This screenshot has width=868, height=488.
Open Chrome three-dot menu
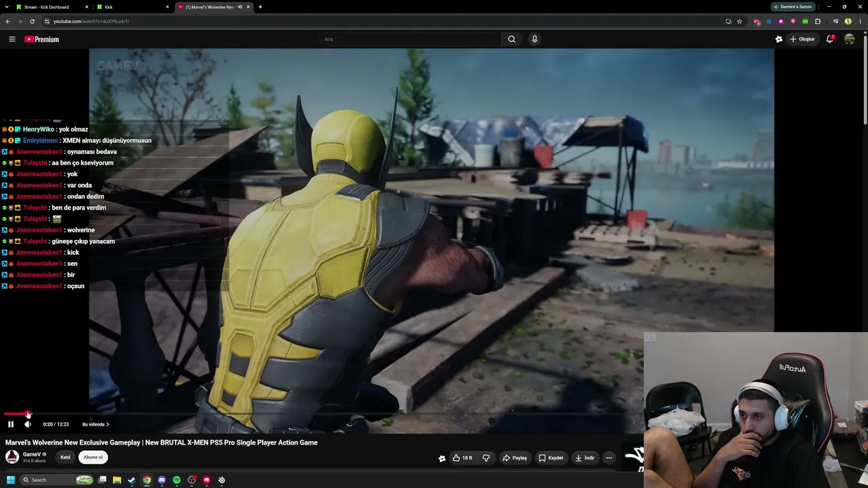(860, 21)
